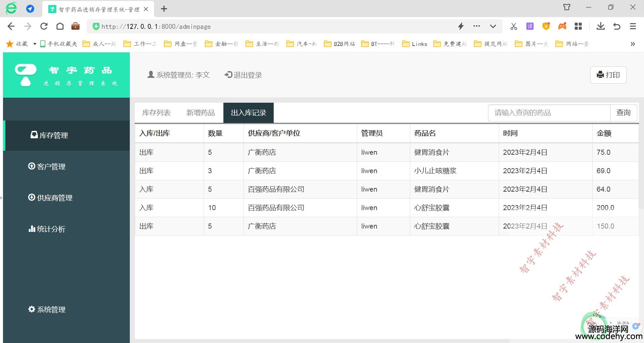Click the browser reload icon
This screenshot has height=343, width=644.
click(x=44, y=26)
